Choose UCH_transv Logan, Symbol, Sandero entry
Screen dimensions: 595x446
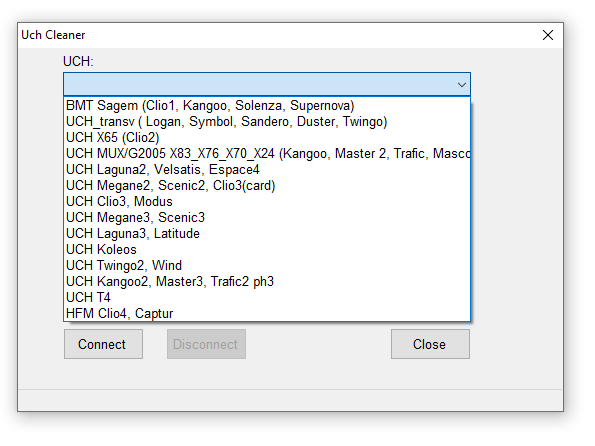coord(267,121)
